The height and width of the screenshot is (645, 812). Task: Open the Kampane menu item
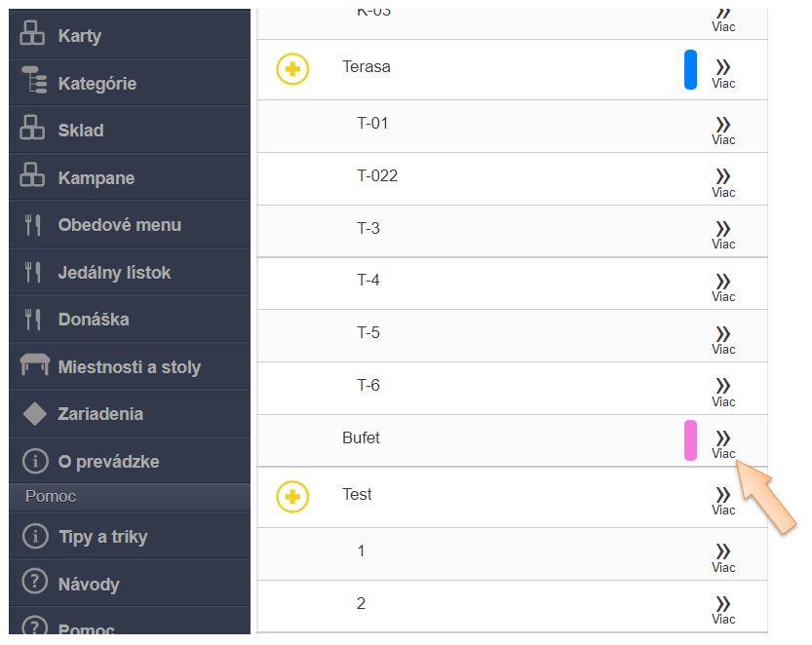pyautogui.click(x=96, y=178)
